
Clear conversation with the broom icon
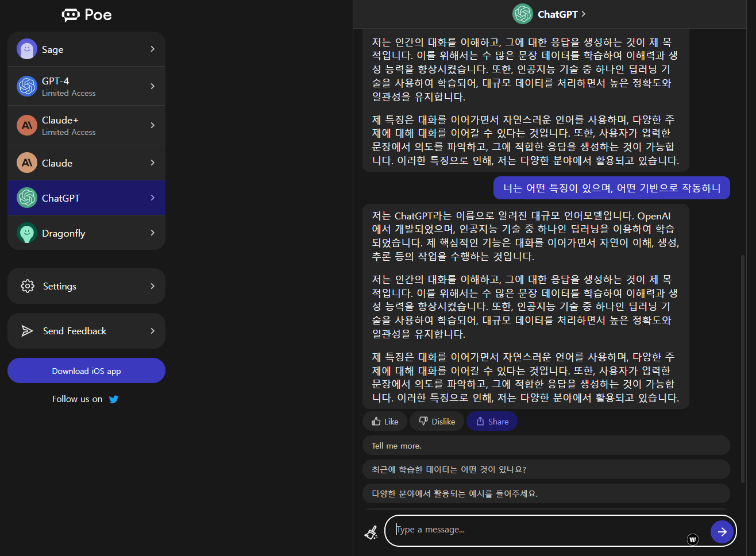pyautogui.click(x=371, y=532)
